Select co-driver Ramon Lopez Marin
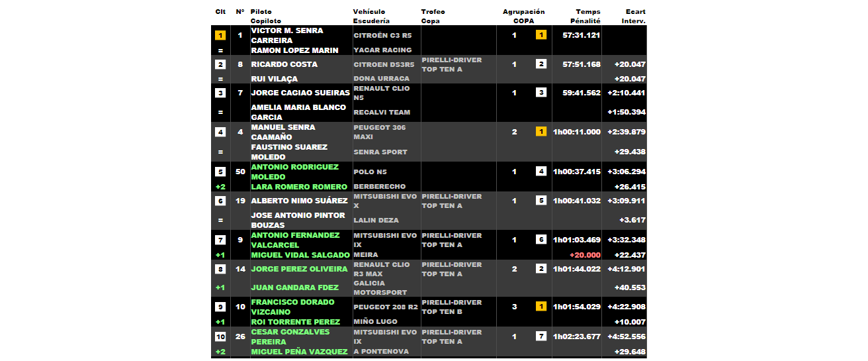 (x=294, y=50)
